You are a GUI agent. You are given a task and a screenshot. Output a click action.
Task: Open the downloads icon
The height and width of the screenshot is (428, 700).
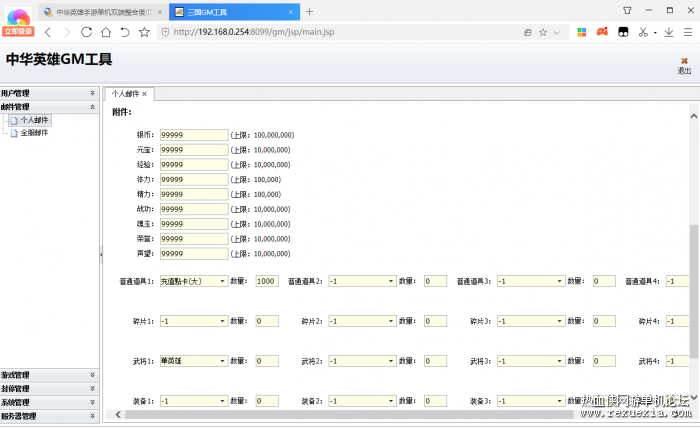click(x=669, y=32)
